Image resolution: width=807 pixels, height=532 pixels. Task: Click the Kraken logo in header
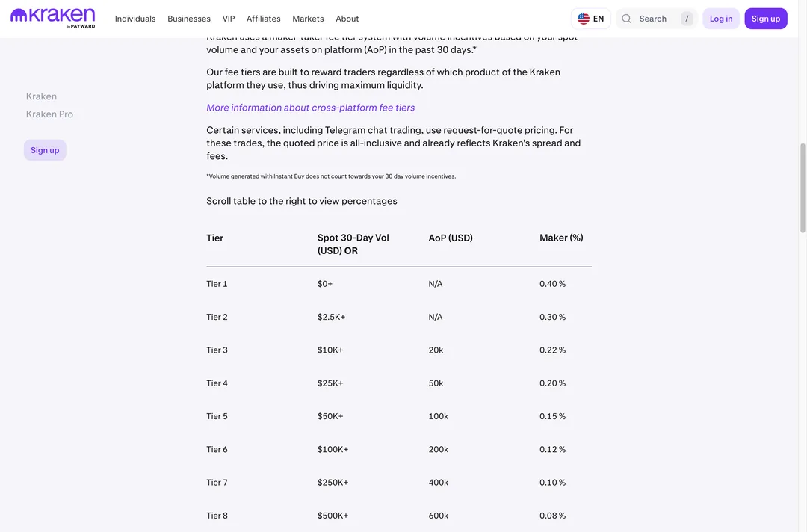[x=52, y=18]
